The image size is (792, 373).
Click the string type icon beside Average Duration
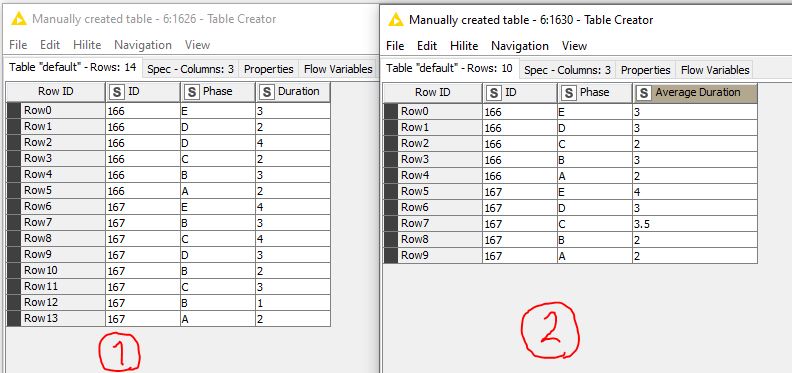[x=644, y=93]
